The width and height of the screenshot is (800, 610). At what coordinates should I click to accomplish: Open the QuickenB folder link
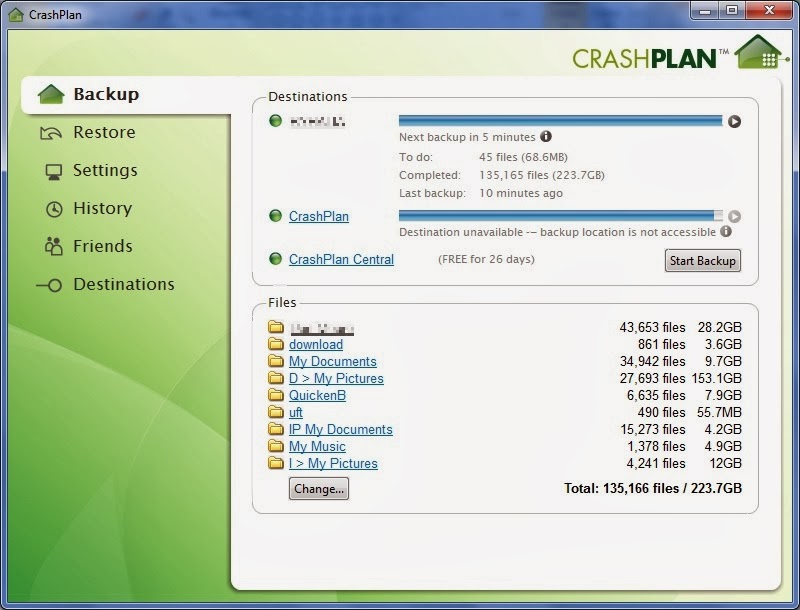pyautogui.click(x=317, y=395)
